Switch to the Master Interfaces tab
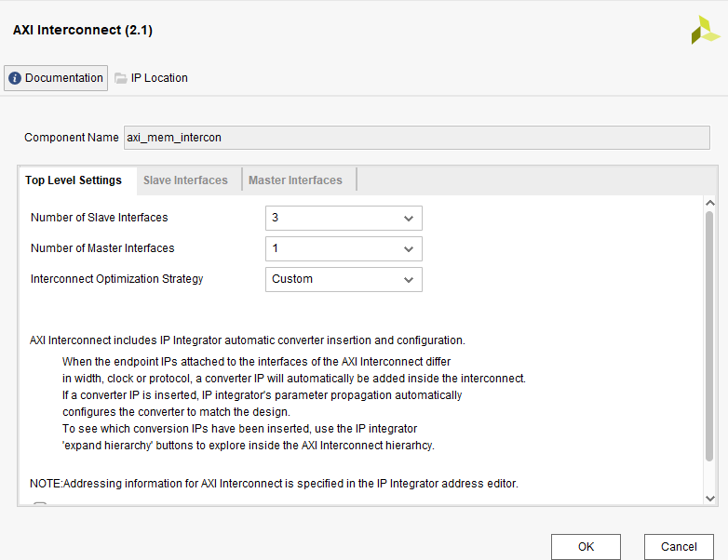Viewport: 728px width, 560px height. tap(295, 180)
